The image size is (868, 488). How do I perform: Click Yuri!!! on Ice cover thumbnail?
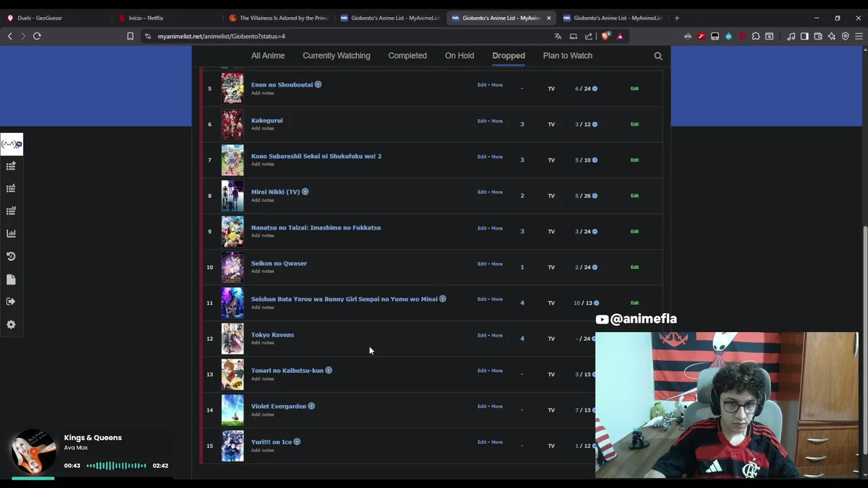click(x=232, y=446)
